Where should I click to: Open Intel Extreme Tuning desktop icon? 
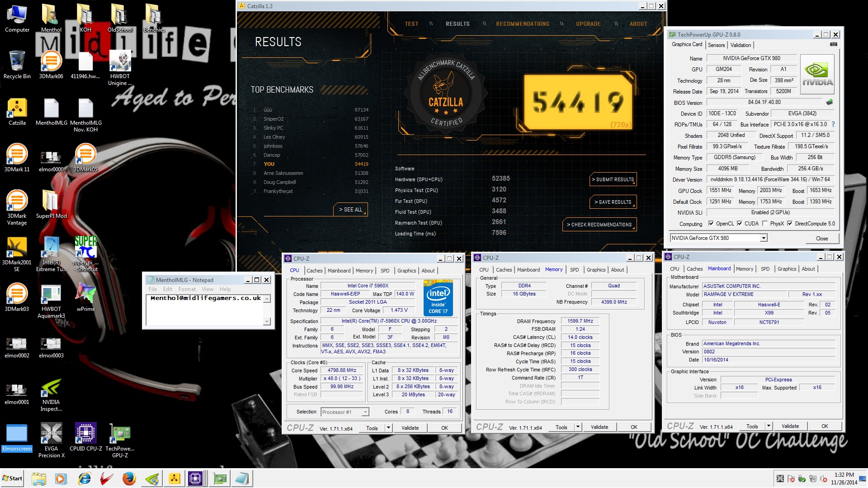click(x=51, y=254)
